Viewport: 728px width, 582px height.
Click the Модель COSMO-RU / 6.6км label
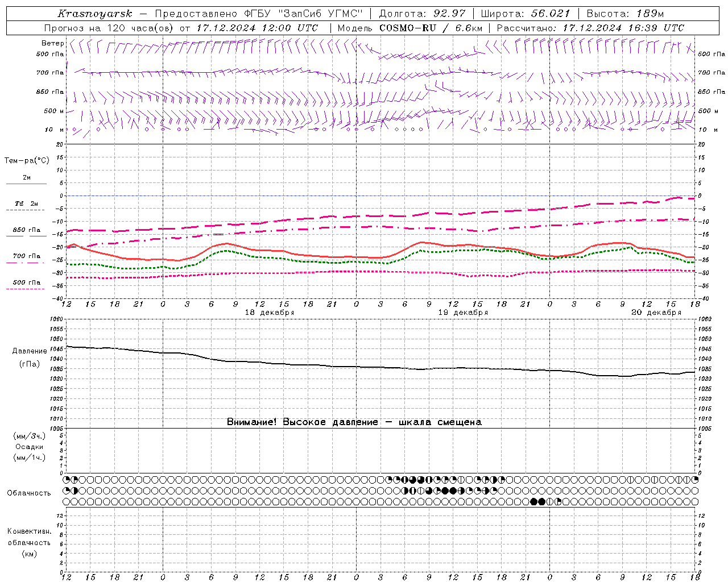point(410,28)
